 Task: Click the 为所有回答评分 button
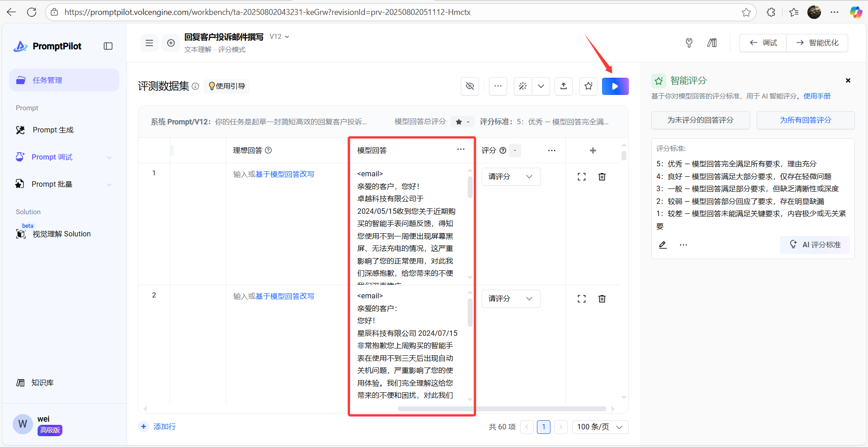805,120
